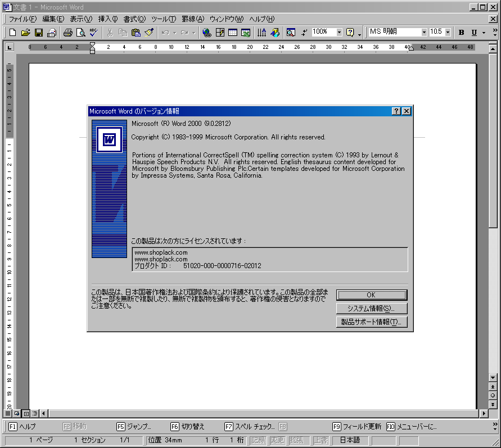The image size is (501, 448).
Task: Click the システム情報(S)... button
Action: tap(371, 309)
